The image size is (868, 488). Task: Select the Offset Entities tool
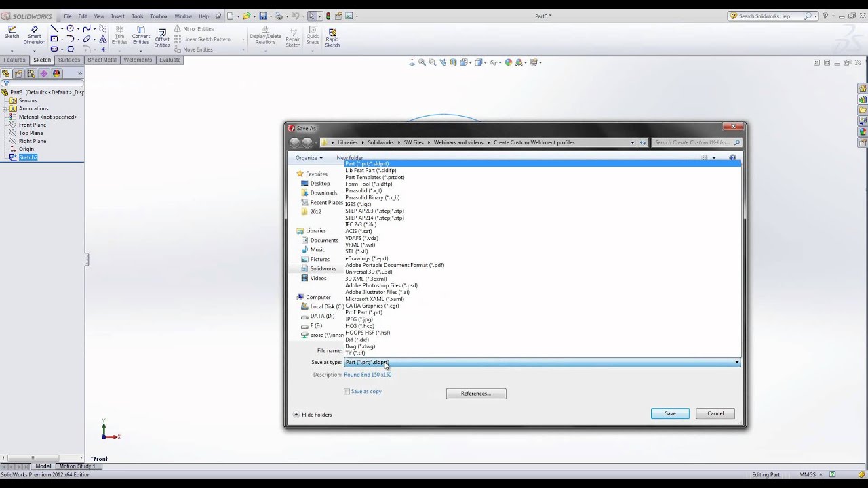pyautogui.click(x=162, y=38)
